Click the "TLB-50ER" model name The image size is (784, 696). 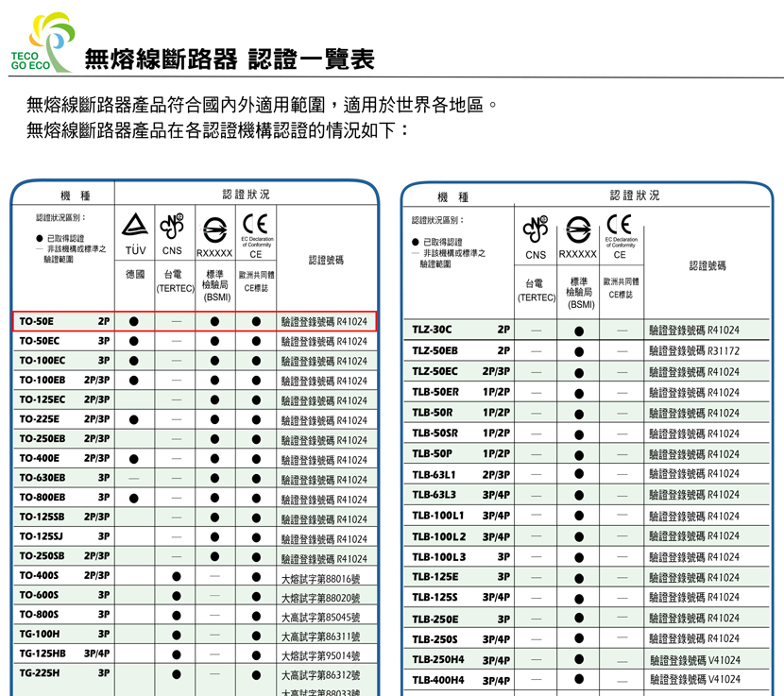[x=435, y=392]
